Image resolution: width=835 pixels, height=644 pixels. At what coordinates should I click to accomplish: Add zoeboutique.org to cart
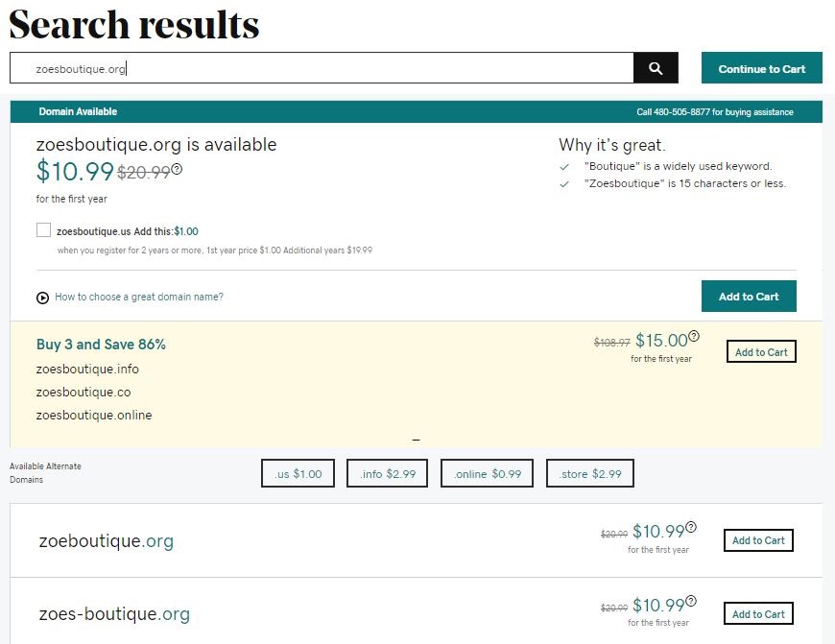click(x=758, y=540)
